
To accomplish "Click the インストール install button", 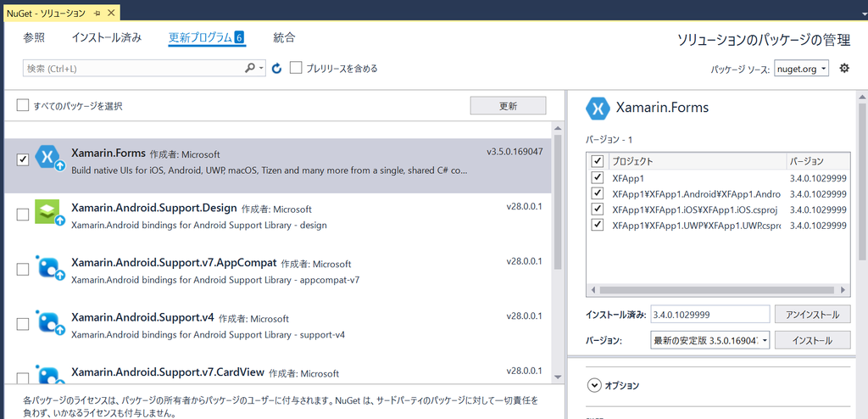I will (812, 340).
